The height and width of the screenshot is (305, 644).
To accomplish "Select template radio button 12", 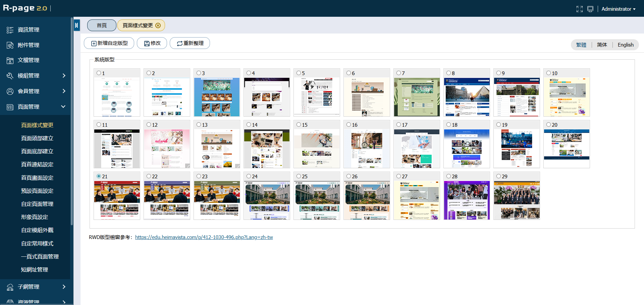I will tap(149, 125).
